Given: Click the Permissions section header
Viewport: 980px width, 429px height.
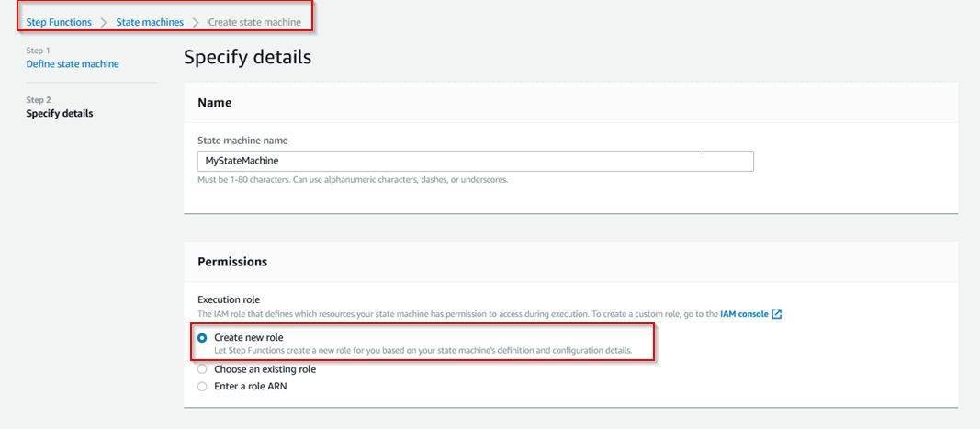Looking at the screenshot, I should (232, 262).
